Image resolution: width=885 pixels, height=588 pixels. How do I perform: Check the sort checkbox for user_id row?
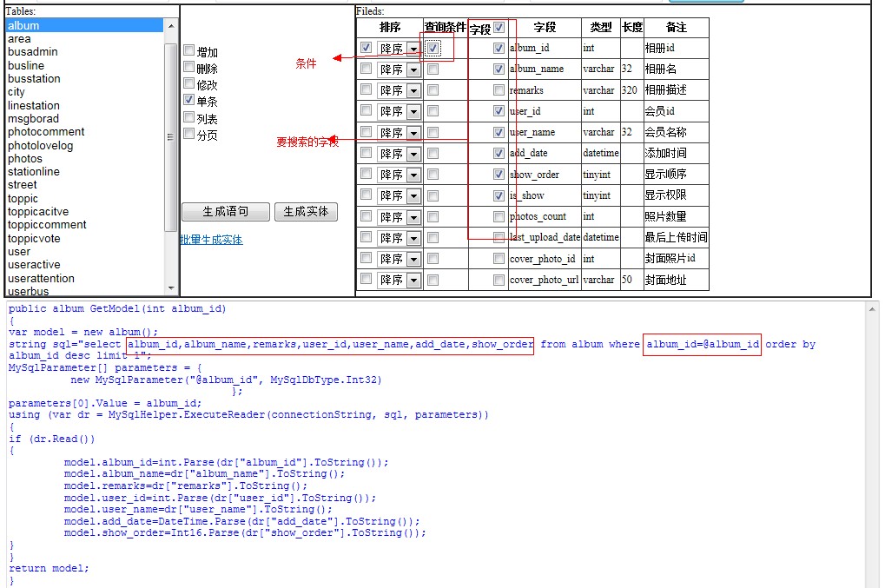(x=367, y=111)
